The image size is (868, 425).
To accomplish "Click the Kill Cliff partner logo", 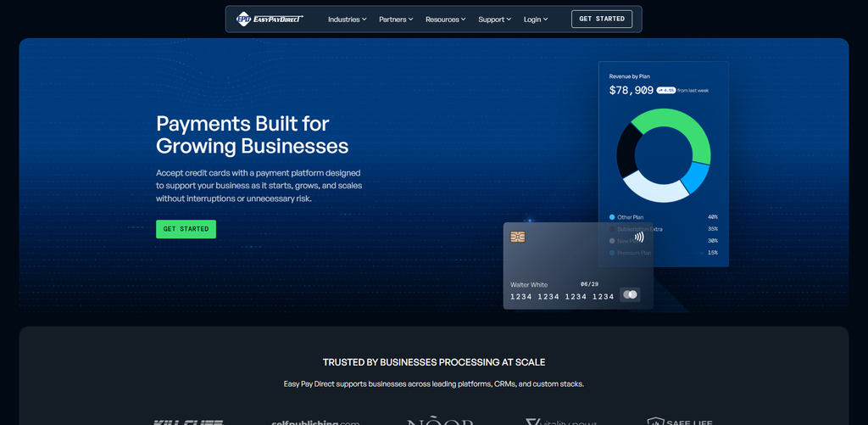I will 188,422.
